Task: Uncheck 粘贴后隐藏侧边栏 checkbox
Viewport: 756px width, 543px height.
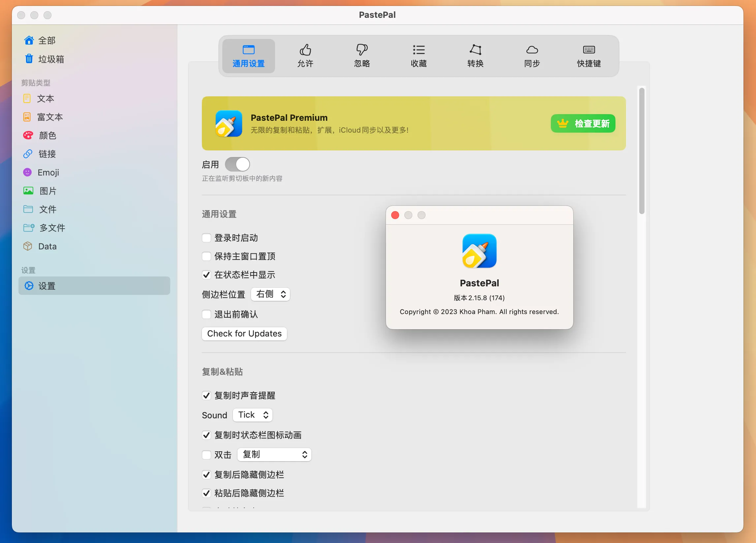Action: point(206,493)
